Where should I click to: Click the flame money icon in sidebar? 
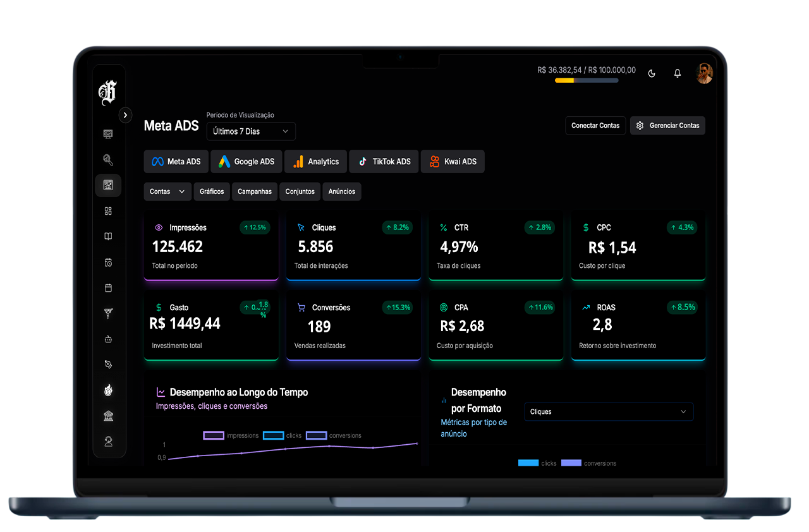pyautogui.click(x=108, y=390)
